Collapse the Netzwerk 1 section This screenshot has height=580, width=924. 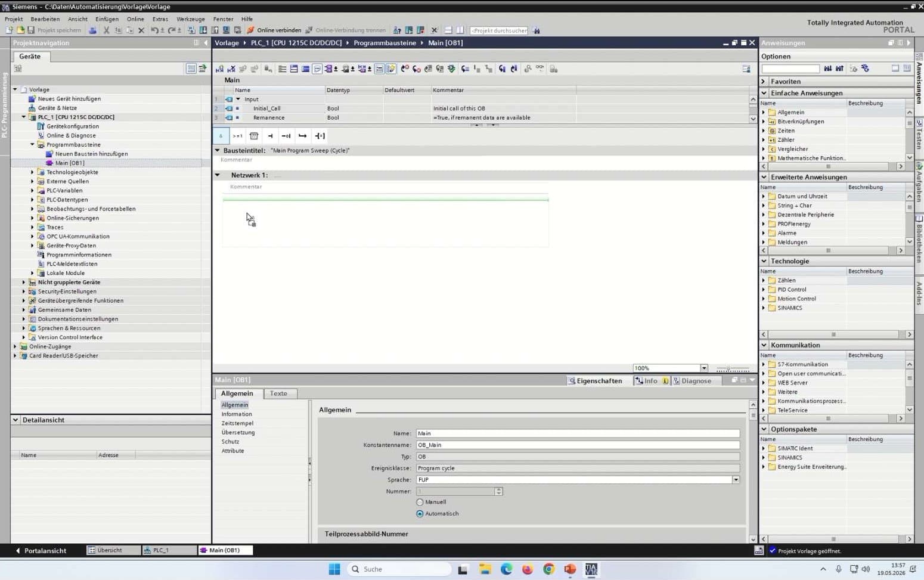(x=218, y=175)
